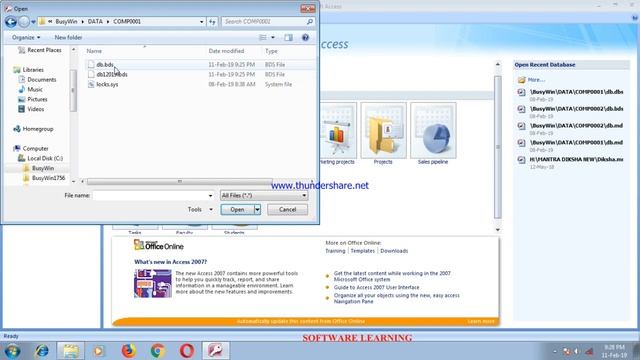Open the Organize menu
The image size is (640, 360).
point(26,38)
